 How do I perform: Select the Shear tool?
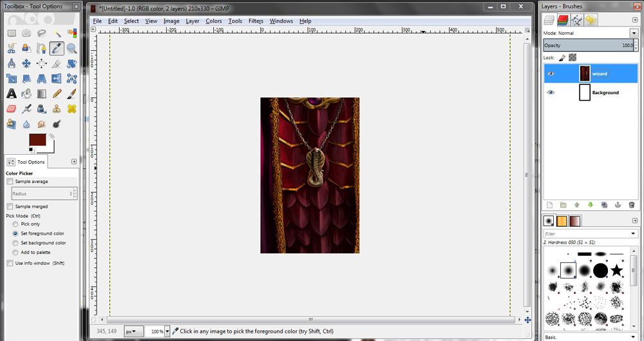pos(26,78)
